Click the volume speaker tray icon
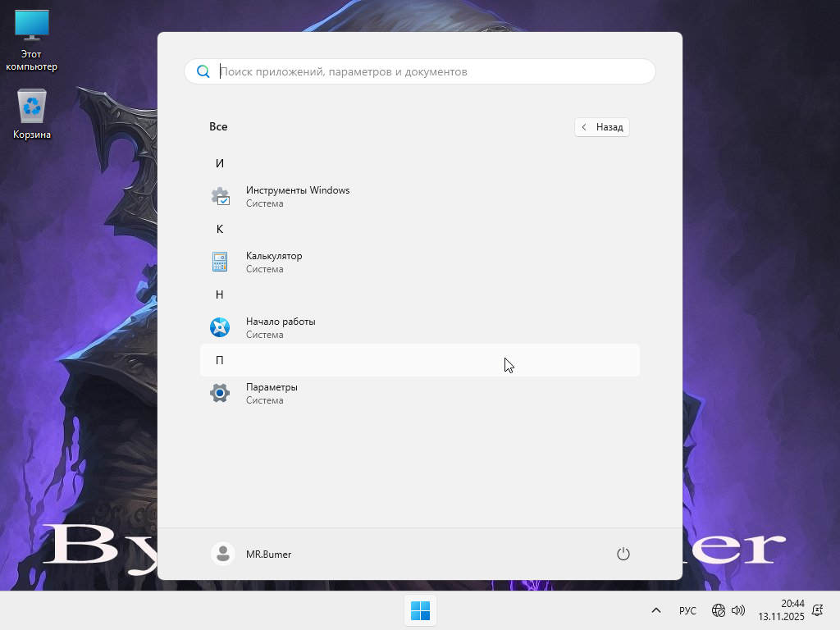 (738, 610)
